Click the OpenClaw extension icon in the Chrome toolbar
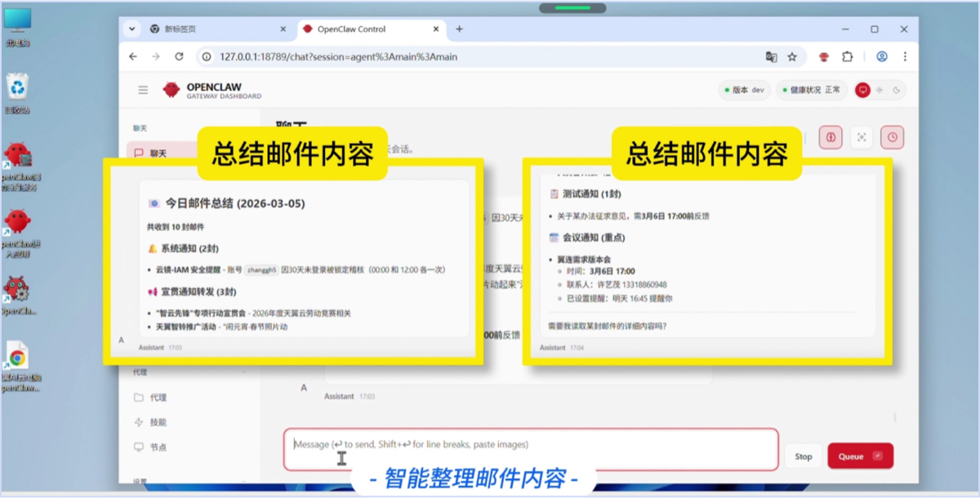The image size is (980, 498). pos(824,57)
